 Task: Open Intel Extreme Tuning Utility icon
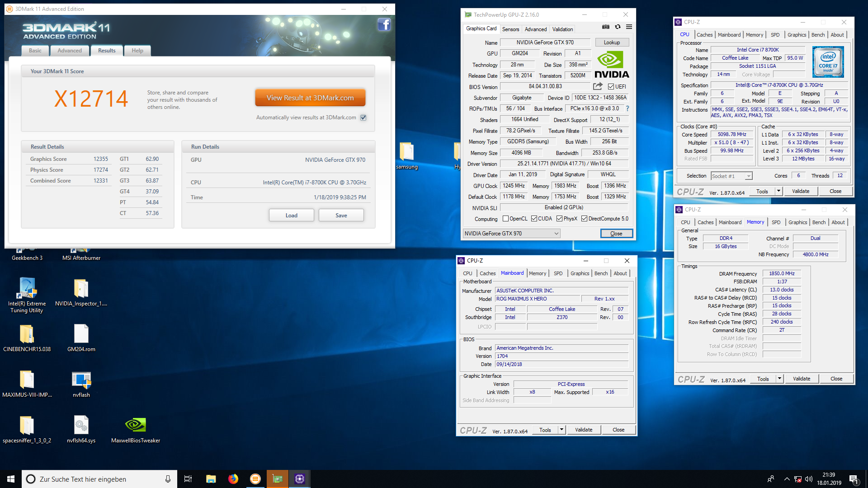click(27, 295)
